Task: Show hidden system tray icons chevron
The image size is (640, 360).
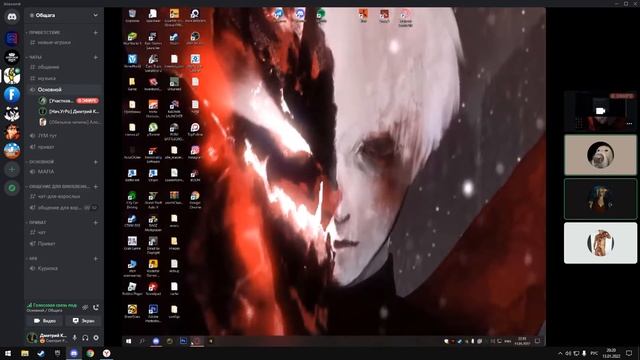Action: [560, 353]
